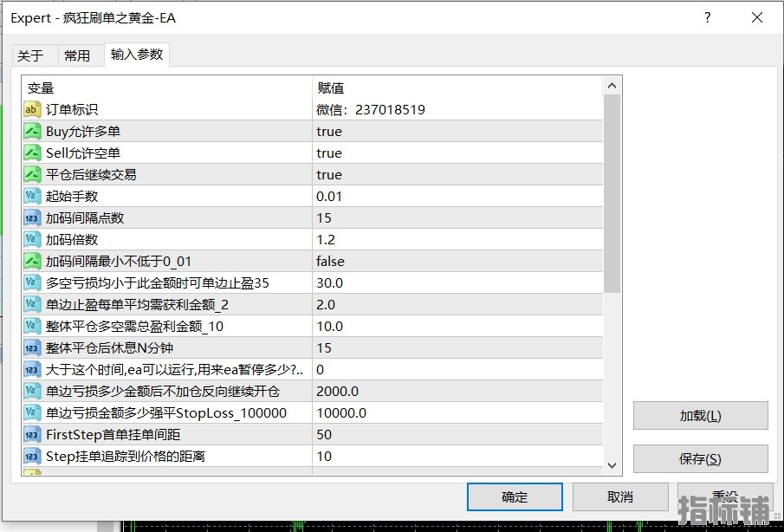Select the FirstStep首单挂单间距 label
This screenshot has height=532, width=784.
(113, 434)
